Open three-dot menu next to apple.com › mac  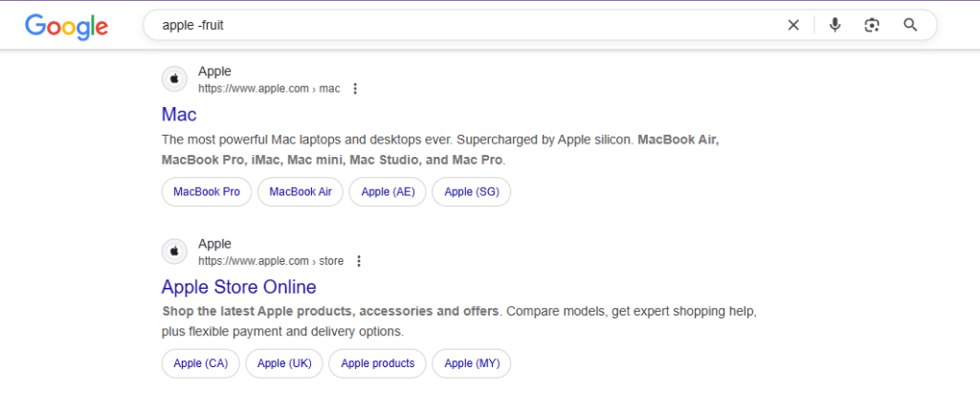click(x=355, y=89)
